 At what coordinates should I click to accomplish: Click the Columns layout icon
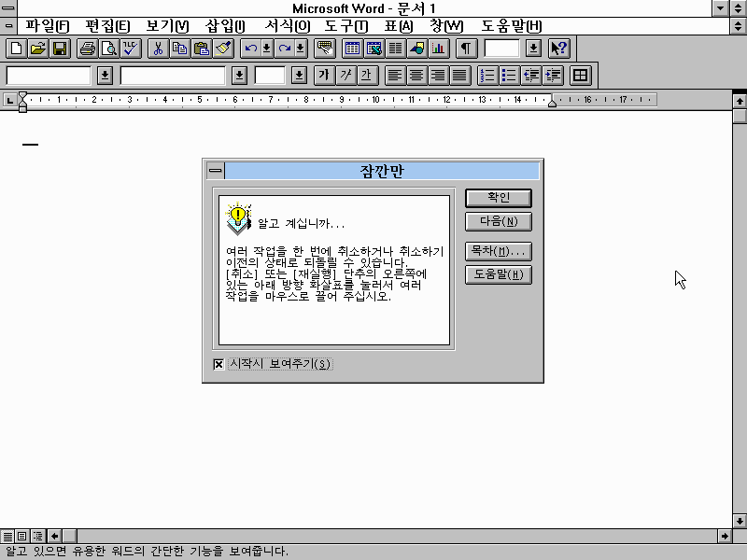click(x=395, y=49)
